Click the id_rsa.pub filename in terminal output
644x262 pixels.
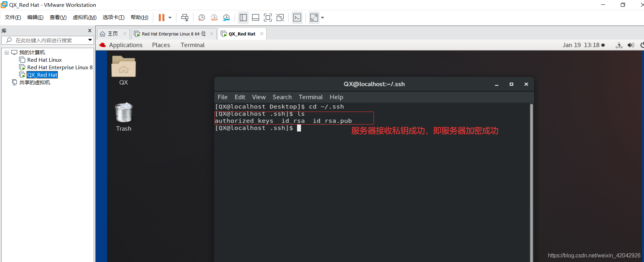point(332,121)
